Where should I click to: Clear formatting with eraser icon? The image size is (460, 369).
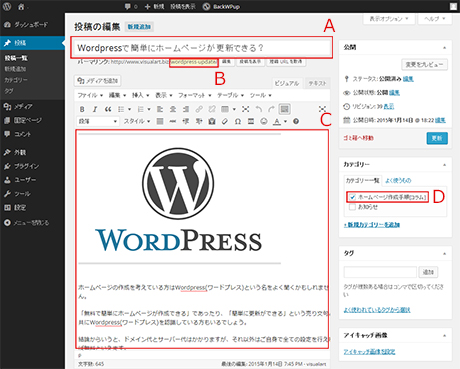click(225, 121)
